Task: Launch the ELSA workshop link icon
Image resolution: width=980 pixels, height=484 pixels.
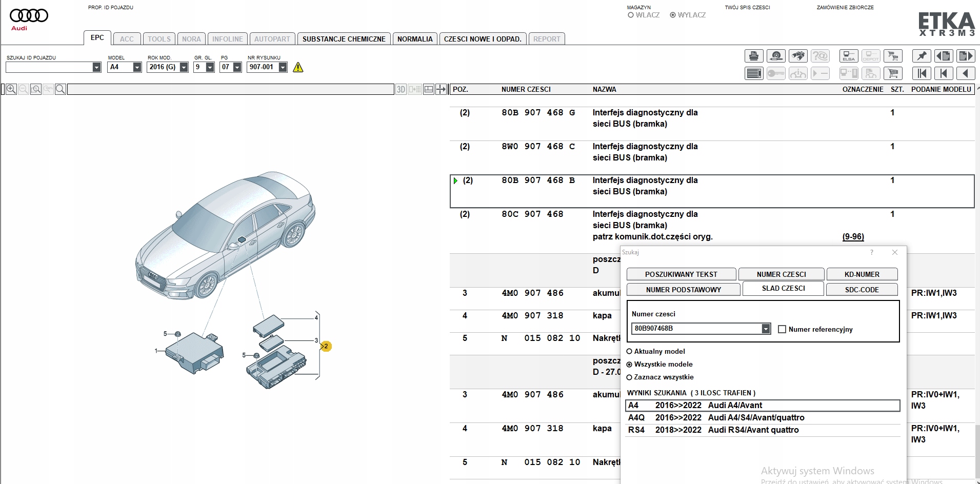Action: coord(849,56)
